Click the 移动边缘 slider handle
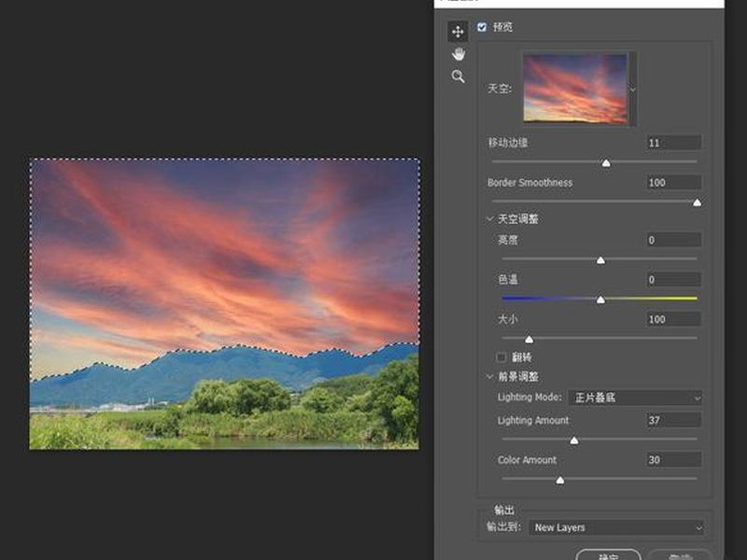This screenshot has width=747, height=560. point(606,163)
